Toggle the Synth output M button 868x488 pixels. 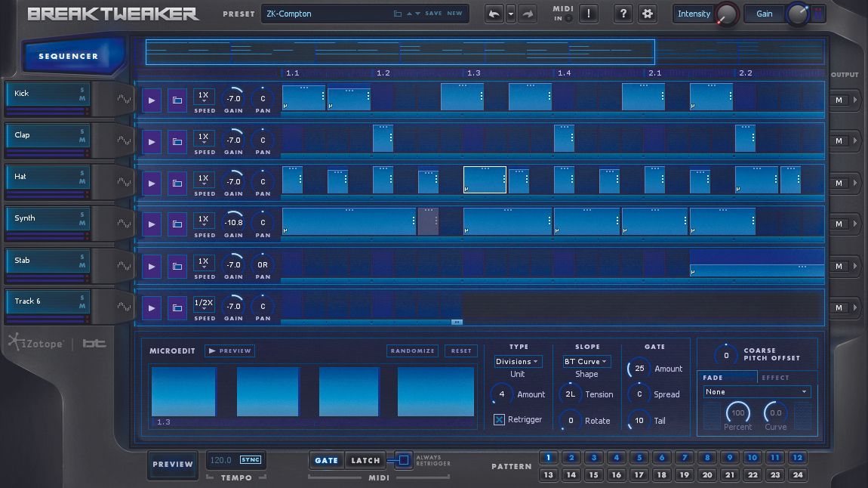point(839,224)
